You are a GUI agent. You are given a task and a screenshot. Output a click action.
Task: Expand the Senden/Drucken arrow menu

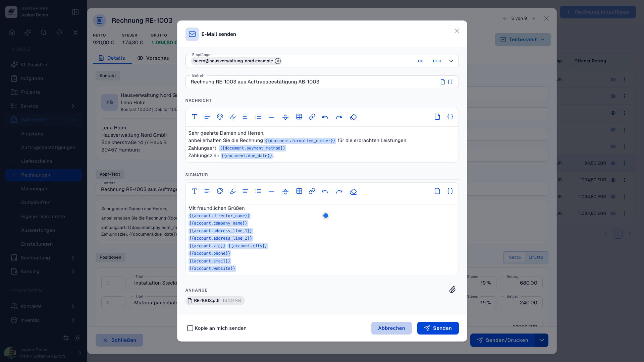point(542,340)
